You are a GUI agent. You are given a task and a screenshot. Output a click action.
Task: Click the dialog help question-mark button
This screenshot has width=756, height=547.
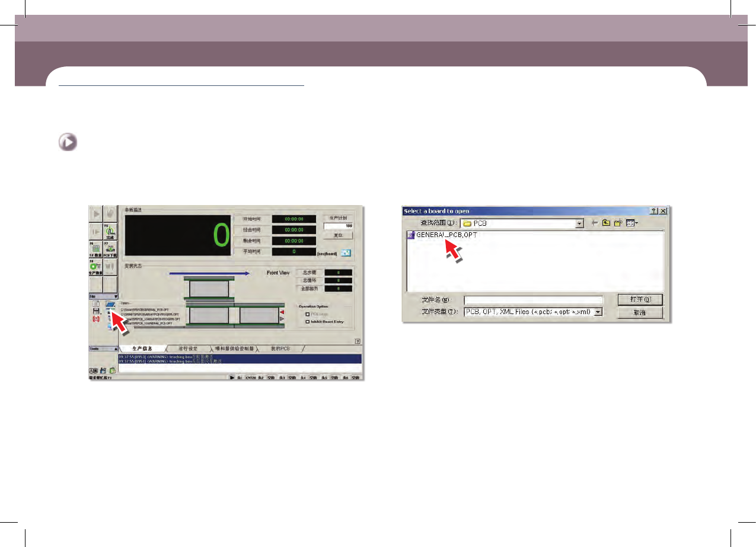[654, 210]
